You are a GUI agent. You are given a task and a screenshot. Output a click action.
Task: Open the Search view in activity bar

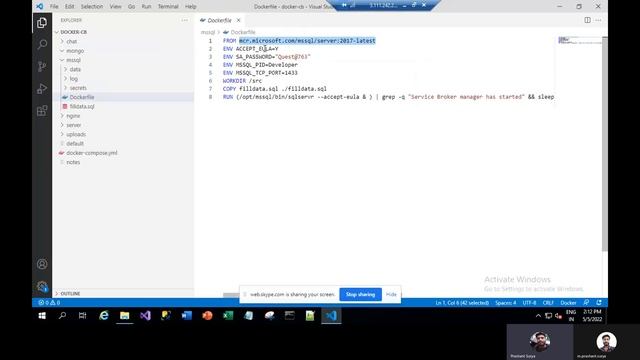[x=42, y=44]
